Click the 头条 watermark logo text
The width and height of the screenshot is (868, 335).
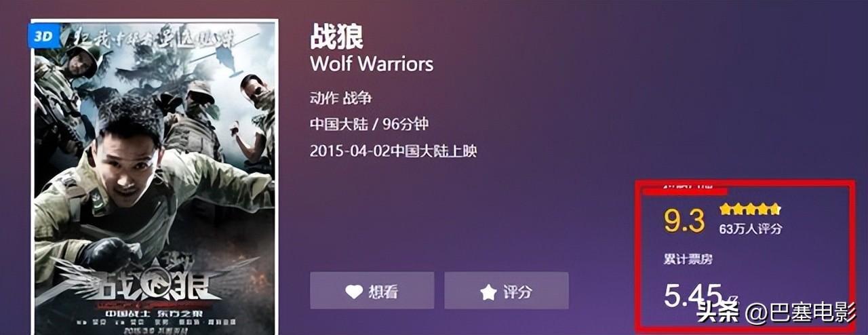(x=719, y=314)
